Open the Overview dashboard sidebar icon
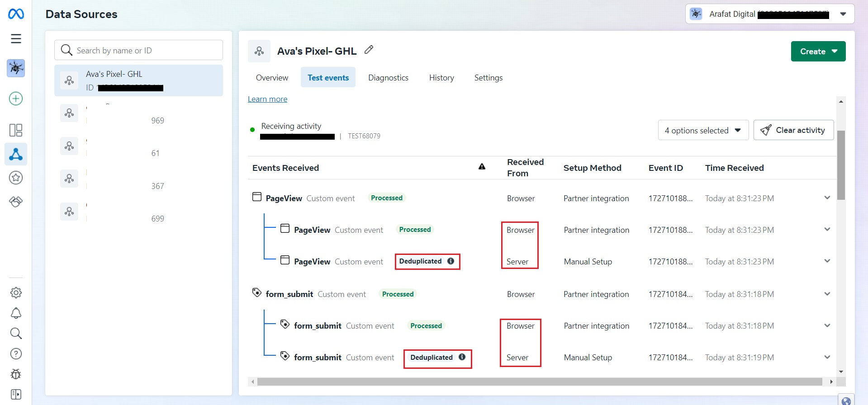Image resolution: width=868 pixels, height=405 pixels. click(x=16, y=130)
